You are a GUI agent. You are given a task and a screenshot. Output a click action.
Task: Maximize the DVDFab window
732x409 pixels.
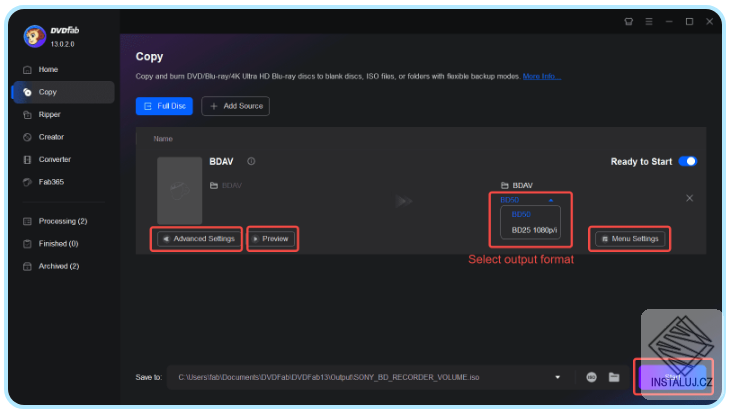[689, 21]
